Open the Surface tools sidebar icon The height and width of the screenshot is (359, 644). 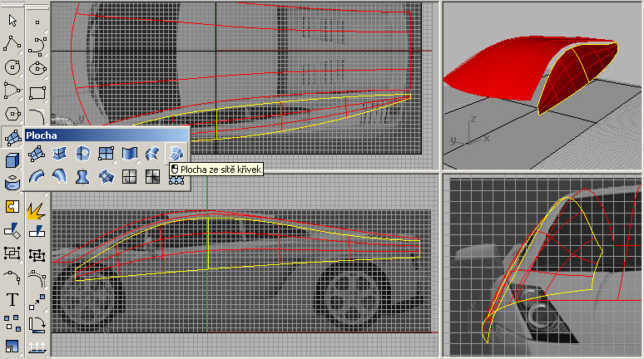pyautogui.click(x=12, y=137)
